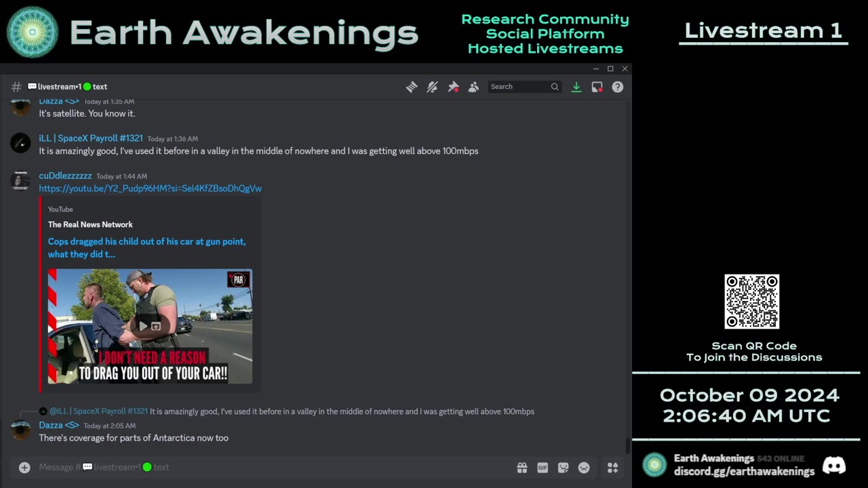
Task: Open the Threads icon in channel header
Action: [412, 87]
